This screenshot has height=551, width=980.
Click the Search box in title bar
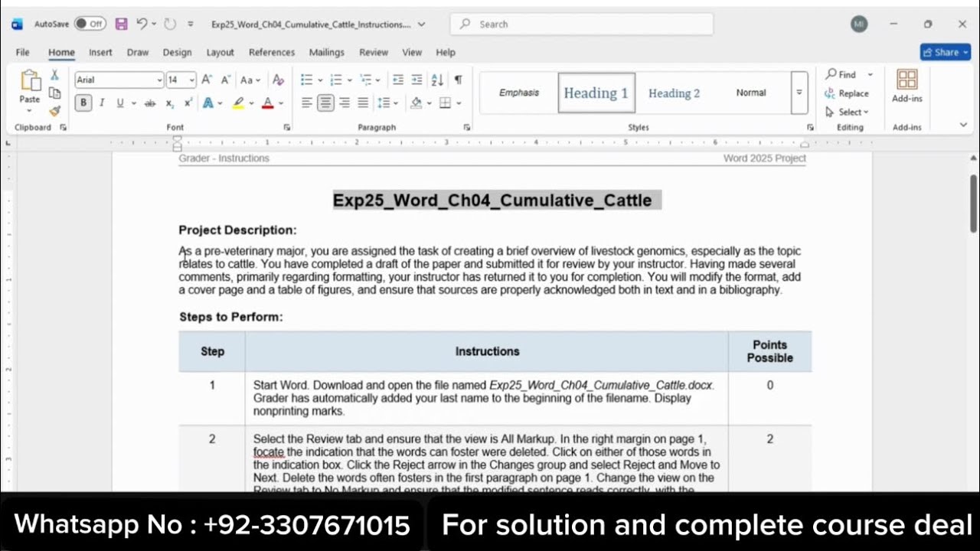(582, 24)
